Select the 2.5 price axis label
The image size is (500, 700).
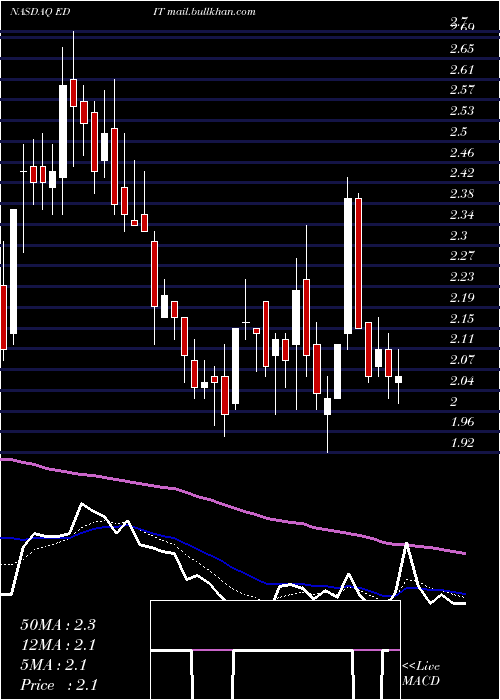458,132
